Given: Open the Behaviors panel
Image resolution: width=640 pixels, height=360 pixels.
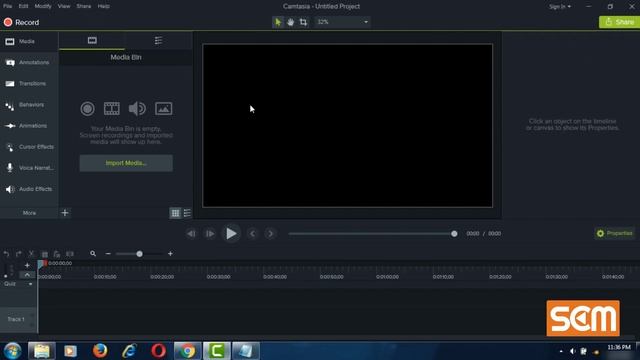Looking at the screenshot, I should point(29,105).
